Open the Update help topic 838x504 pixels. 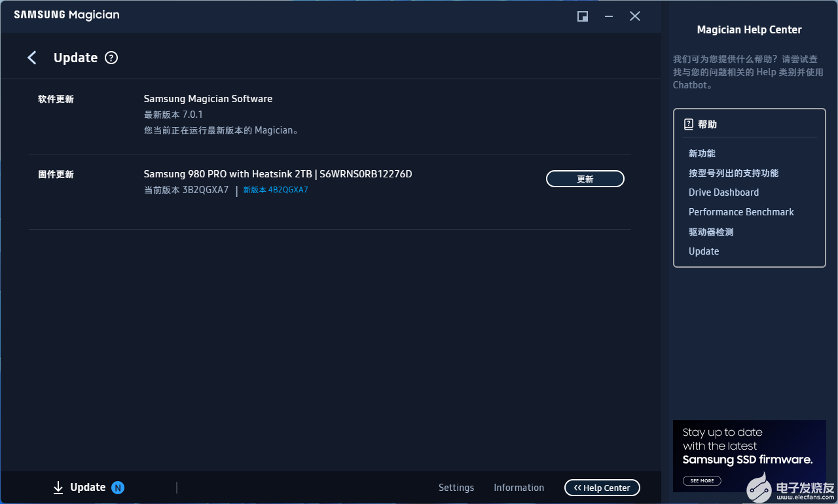click(x=704, y=251)
